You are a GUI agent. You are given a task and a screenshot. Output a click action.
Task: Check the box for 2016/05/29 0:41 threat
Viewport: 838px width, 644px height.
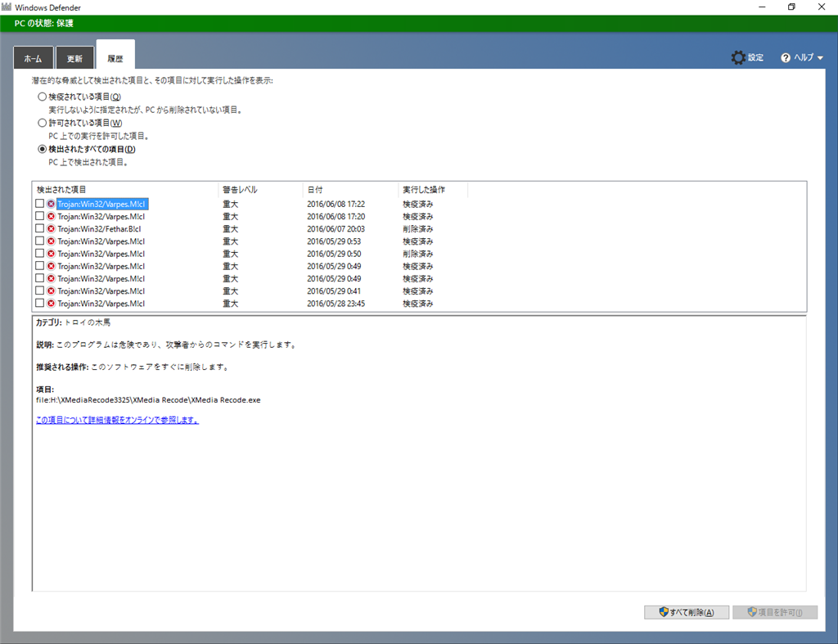click(39, 290)
